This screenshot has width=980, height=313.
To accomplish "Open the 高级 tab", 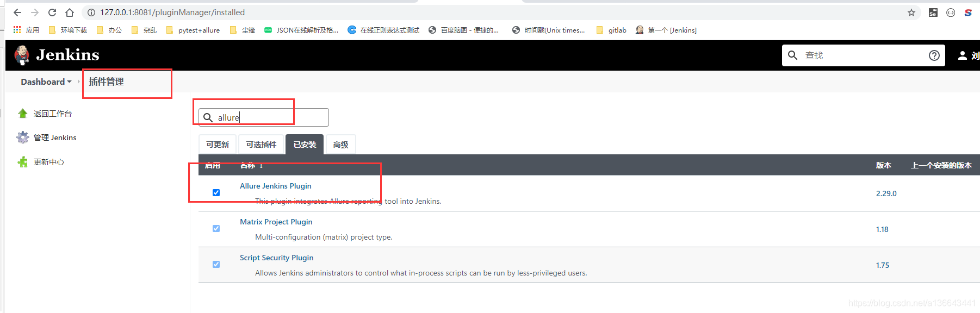I will pos(340,145).
